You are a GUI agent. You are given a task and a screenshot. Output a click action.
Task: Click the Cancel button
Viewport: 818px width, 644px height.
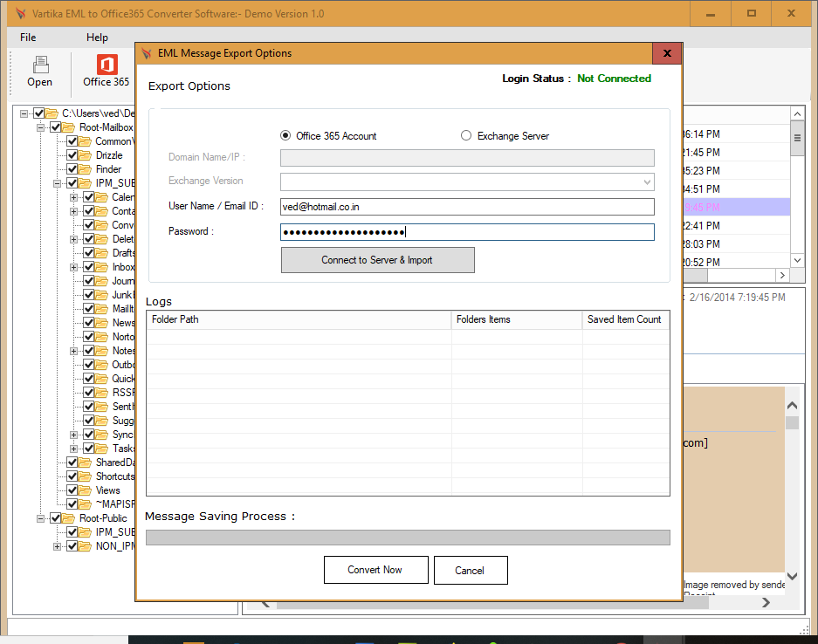[470, 570]
